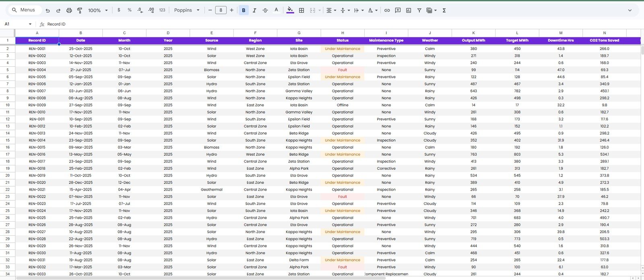Open text wrapping dropdown
644x280 pixels.
359,10
